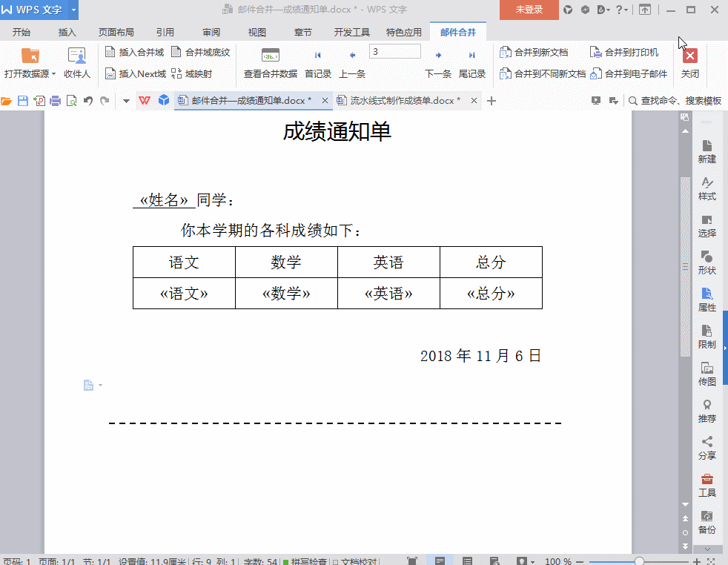Go to next record (下一条)
Image resolution: width=728 pixels, height=565 pixels.
(438, 64)
